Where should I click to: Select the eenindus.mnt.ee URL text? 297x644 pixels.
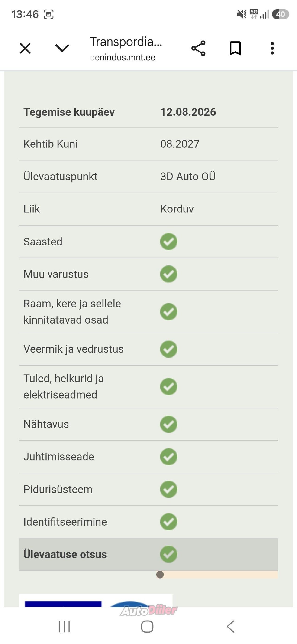123,58
